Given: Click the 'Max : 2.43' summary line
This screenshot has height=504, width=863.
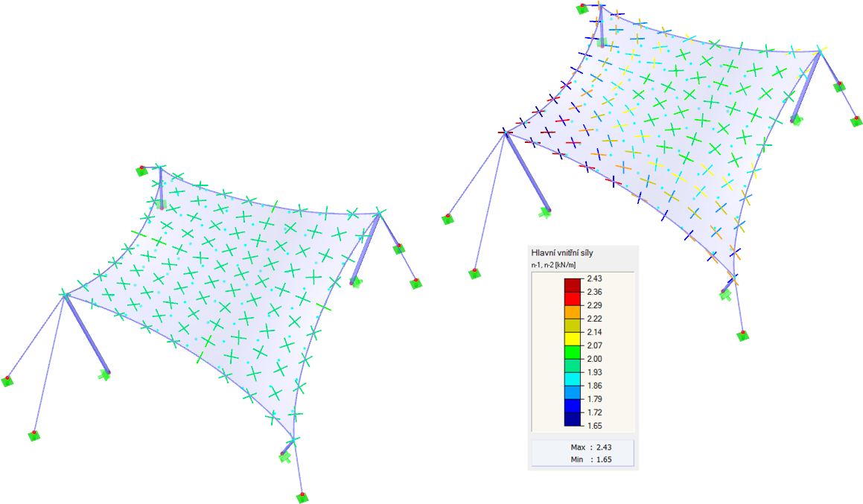Looking at the screenshot, I should (590, 447).
